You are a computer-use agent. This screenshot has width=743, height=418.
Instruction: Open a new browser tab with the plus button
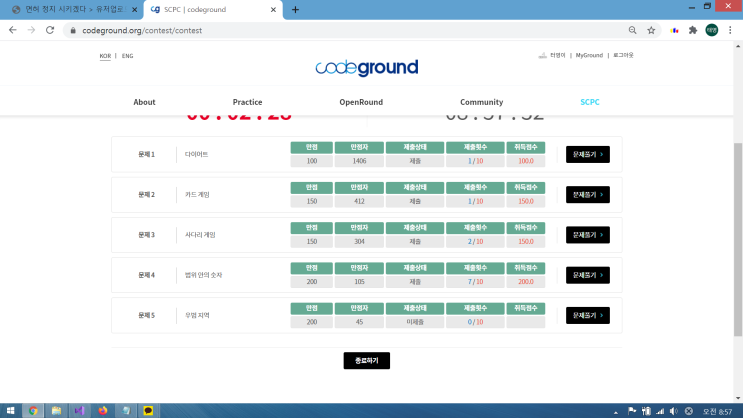[x=295, y=9]
